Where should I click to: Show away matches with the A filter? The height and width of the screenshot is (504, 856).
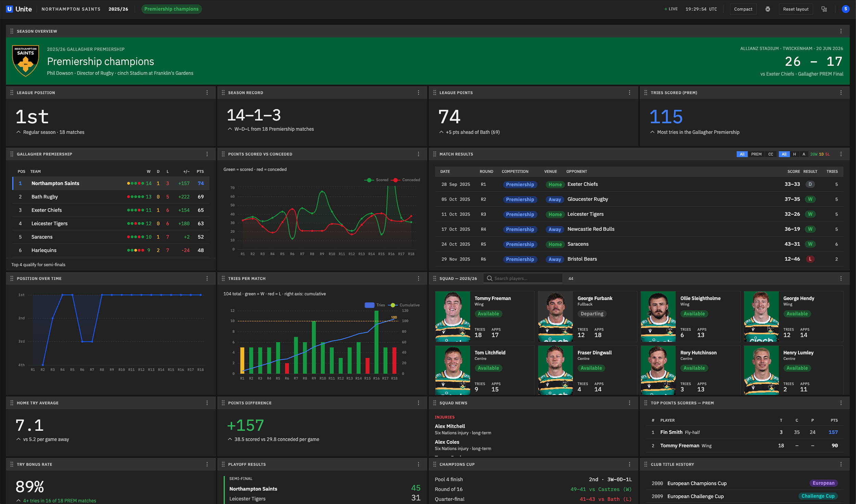[804, 154]
